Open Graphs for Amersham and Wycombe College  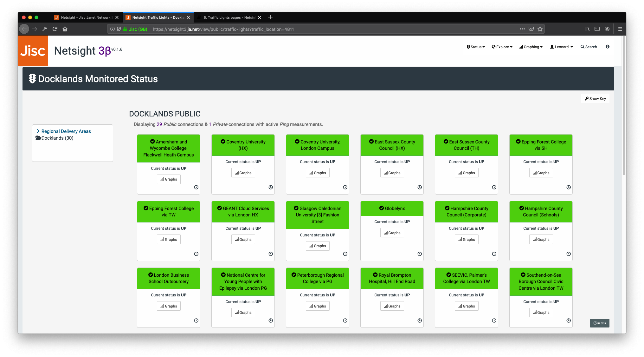[169, 179]
